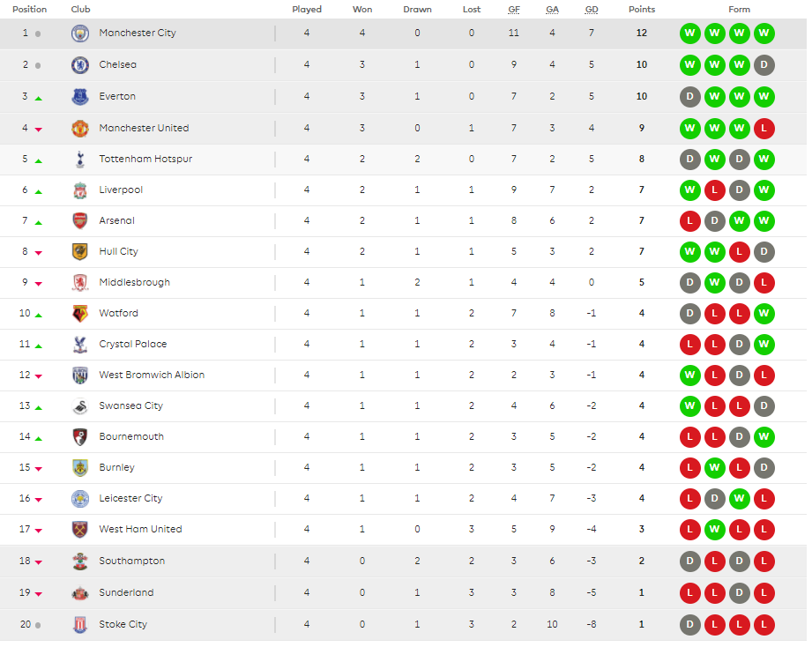Click the Chelsea club badge
This screenshot has height=647, width=812.
click(79, 64)
